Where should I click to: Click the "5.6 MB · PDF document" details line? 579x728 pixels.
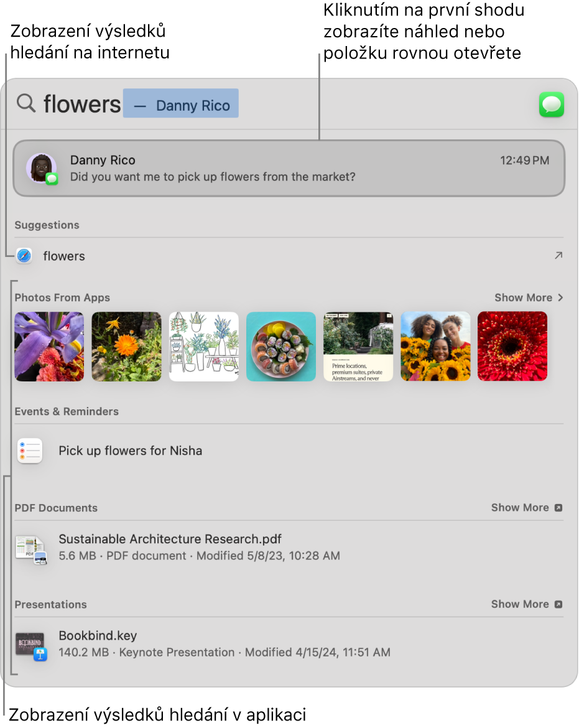[x=199, y=556]
